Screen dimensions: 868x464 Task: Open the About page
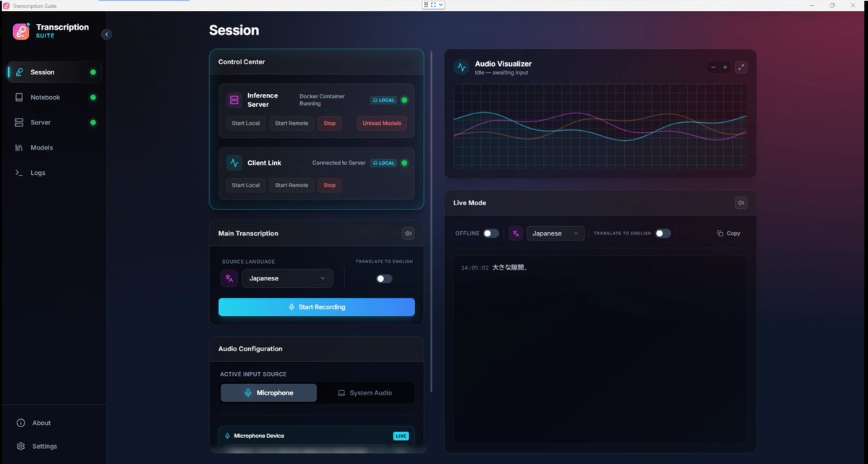pos(54,423)
